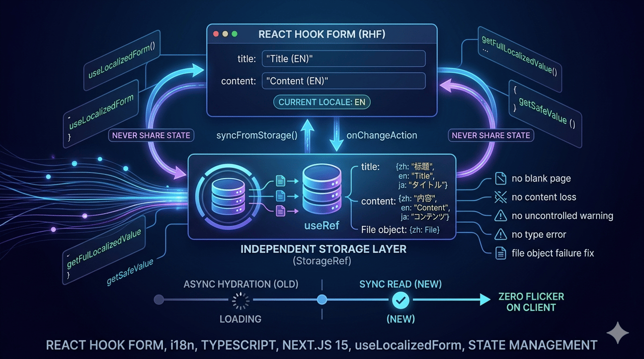The width and height of the screenshot is (644, 359).
Task: Click NEVER SHARE STATE label near syncFromStorage()
Action: point(151,135)
